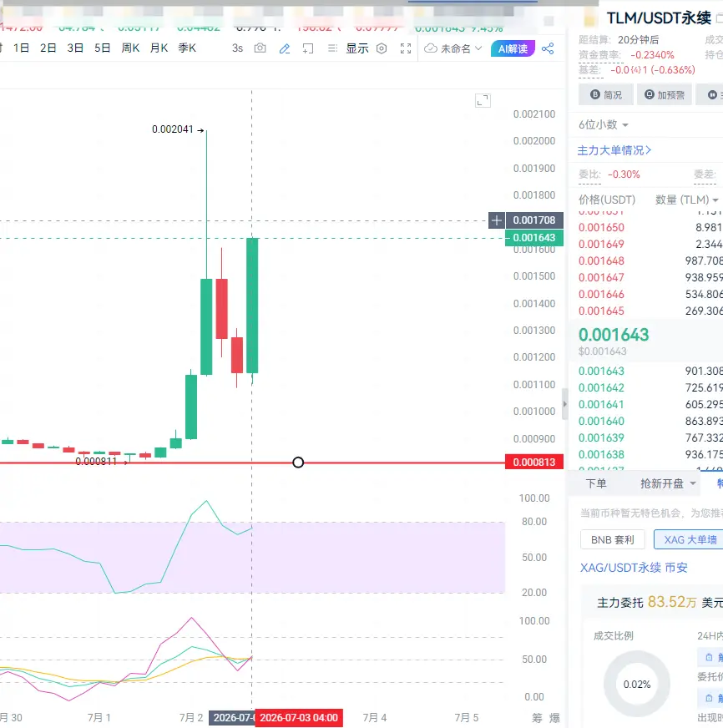
Task: Click the share icon
Action: pyautogui.click(x=548, y=48)
